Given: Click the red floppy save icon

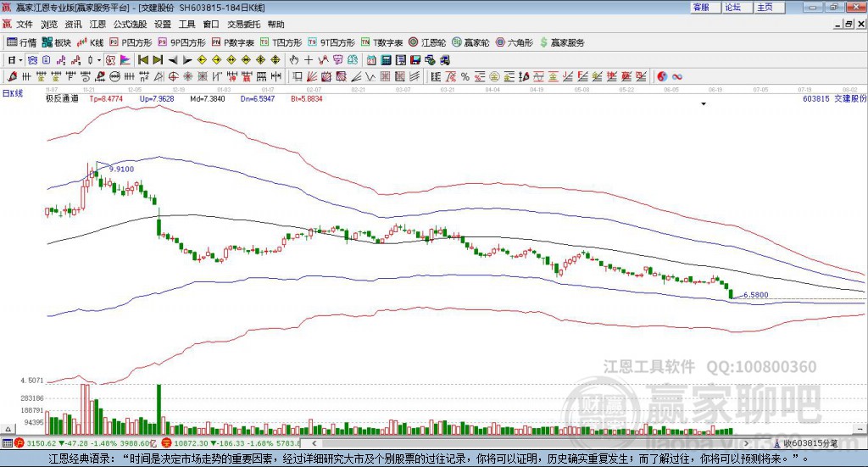Looking at the screenshot, I should click(x=415, y=60).
